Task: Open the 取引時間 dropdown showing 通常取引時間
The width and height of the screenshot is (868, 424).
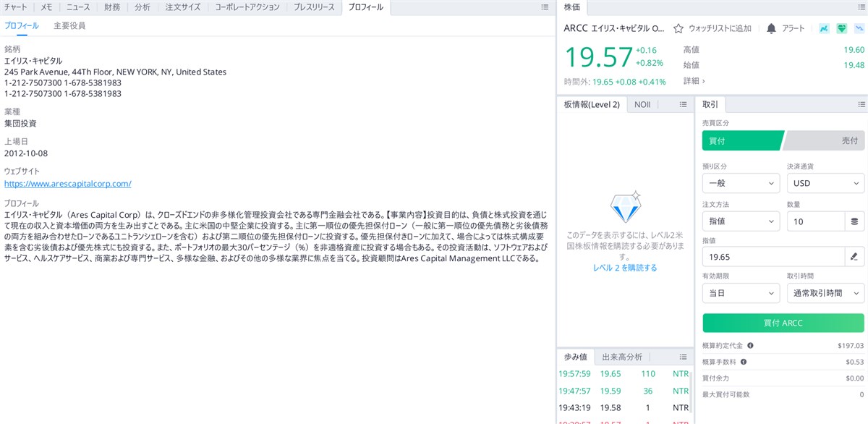Action: point(826,293)
